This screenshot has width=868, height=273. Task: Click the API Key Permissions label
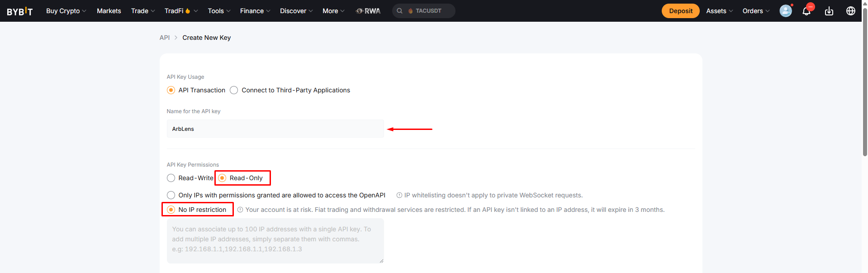coord(193,165)
